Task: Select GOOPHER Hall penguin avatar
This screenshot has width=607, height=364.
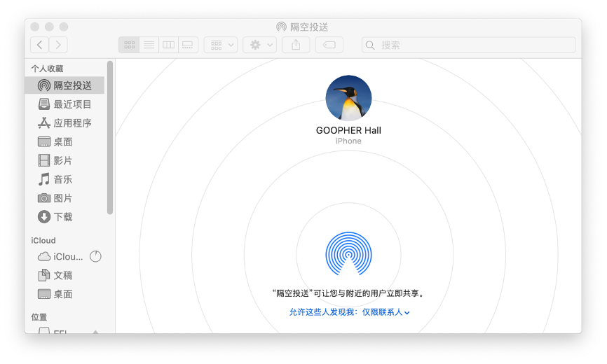Action: (x=348, y=98)
